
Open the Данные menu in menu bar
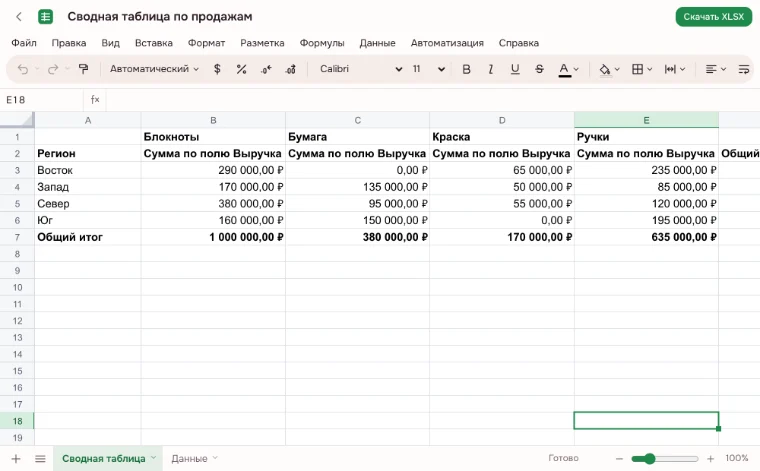(x=378, y=43)
